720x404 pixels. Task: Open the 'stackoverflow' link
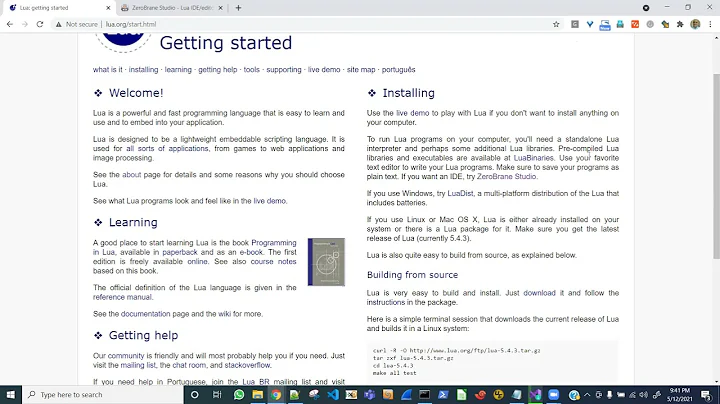click(x=248, y=365)
